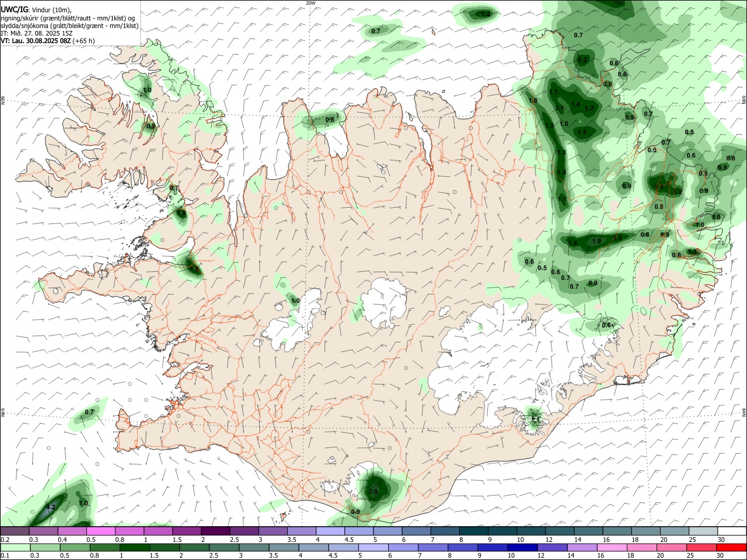747x560 pixels.
Task: Click the upper legend swatch labeled 4.5
Action: pos(359,531)
